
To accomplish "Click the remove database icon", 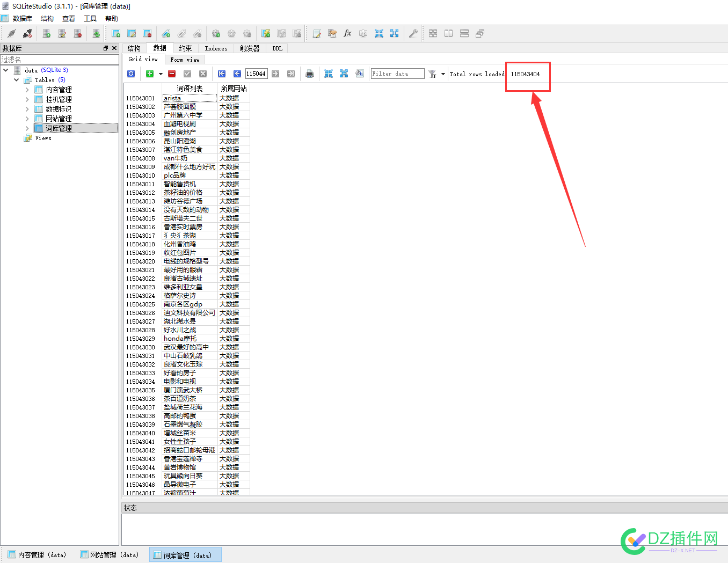I will click(x=78, y=33).
